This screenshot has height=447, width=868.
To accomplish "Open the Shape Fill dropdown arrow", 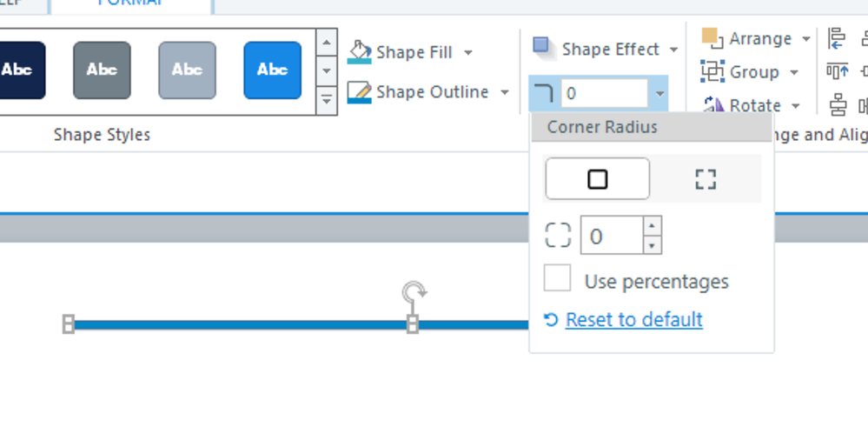I will pos(468,52).
